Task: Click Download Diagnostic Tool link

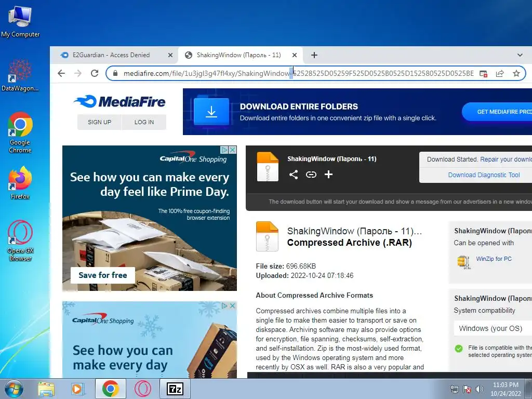Action: [484, 175]
